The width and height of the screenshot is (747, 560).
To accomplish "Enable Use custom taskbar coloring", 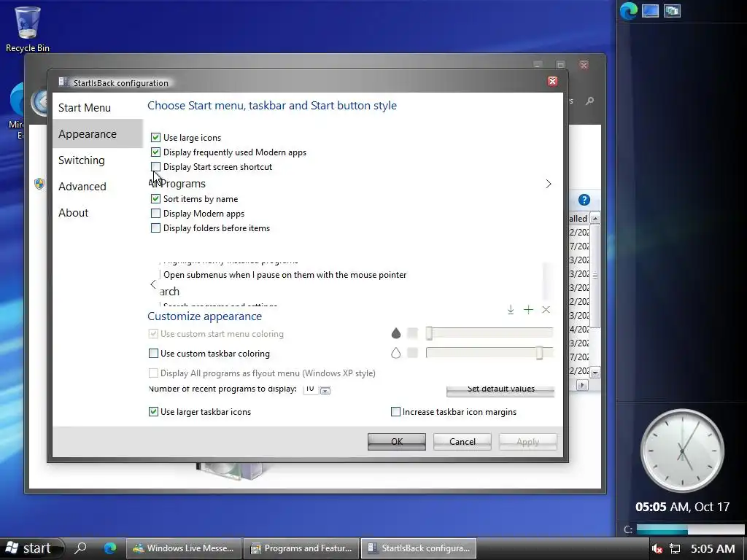I will coord(153,354).
